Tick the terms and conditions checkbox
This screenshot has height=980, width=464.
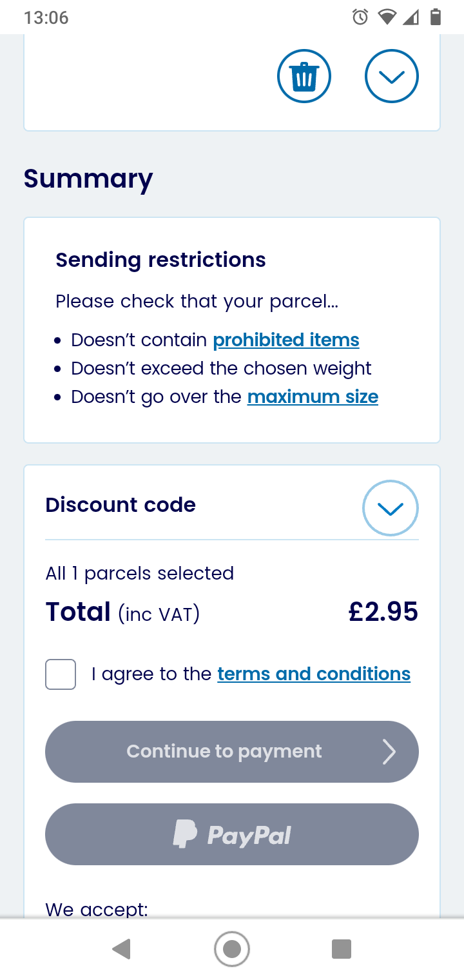(x=61, y=674)
